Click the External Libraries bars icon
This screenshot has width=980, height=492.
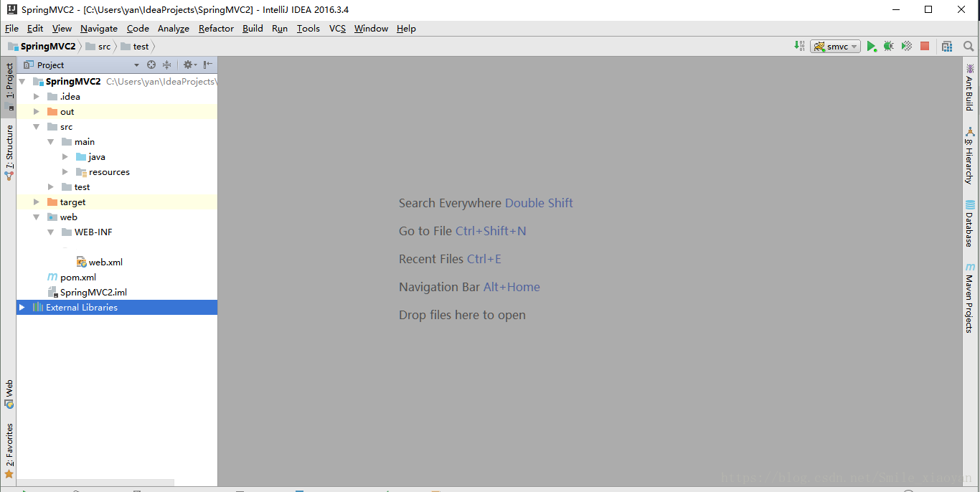[37, 307]
